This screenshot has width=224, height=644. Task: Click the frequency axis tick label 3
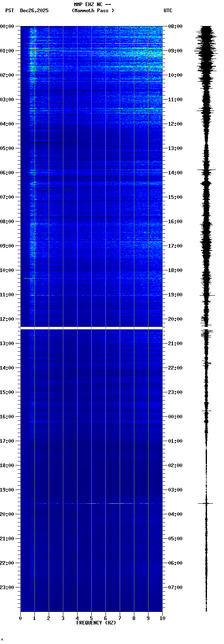click(63, 618)
